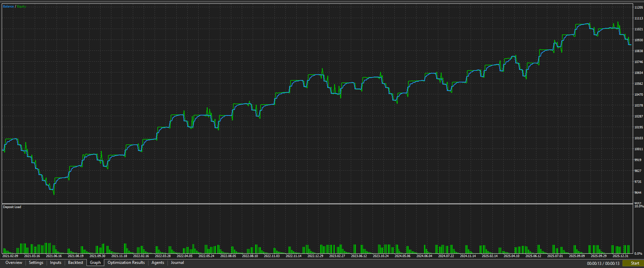Click the 2022.11.03 date label
Viewport: 644px width, 268px height.
272,256
